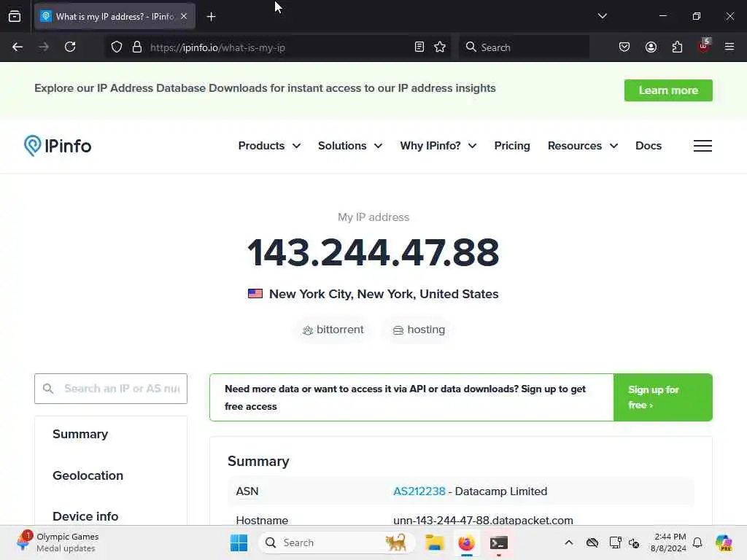Screen dimensions: 747x560
Task: Open the Docs page
Action: [x=649, y=146]
